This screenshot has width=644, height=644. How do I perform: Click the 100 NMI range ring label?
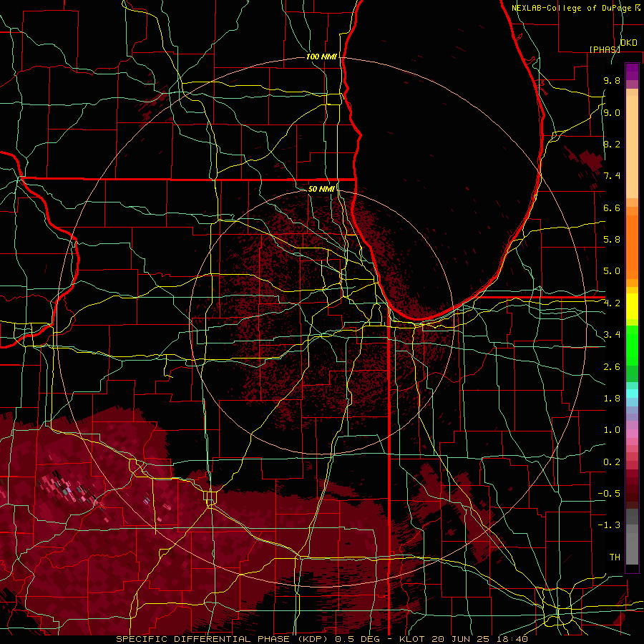coord(321,57)
